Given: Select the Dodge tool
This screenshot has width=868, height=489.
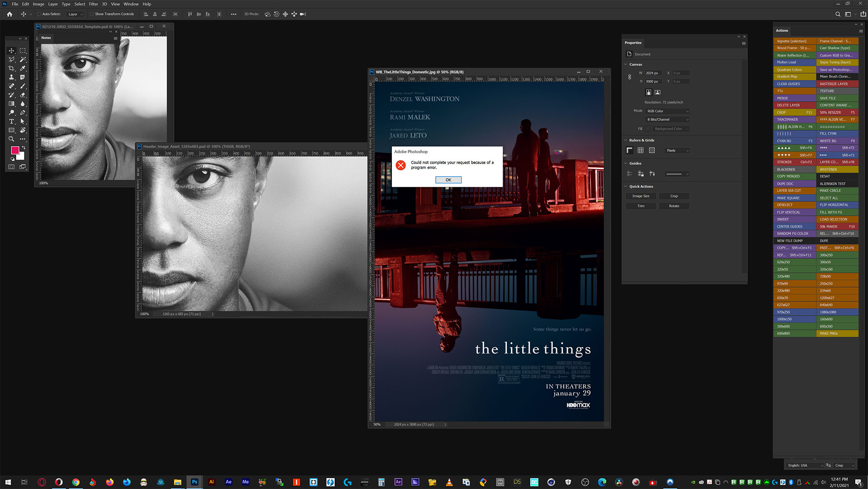Looking at the screenshot, I should click(x=12, y=113).
